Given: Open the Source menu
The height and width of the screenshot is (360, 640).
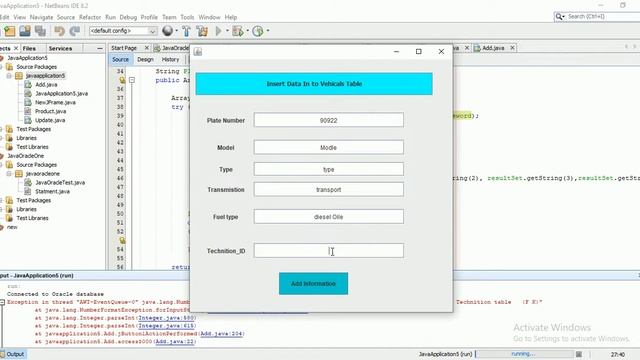Looking at the screenshot, I should point(66,17).
